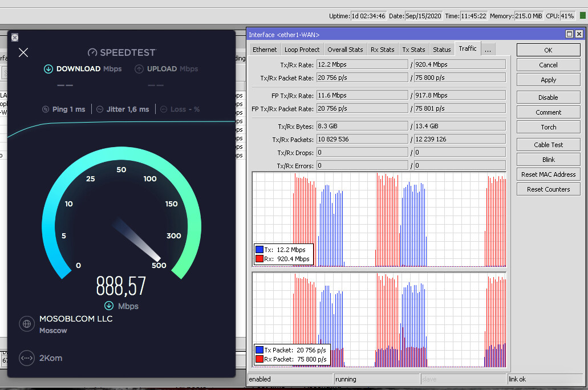Screen dimensions: 588x390
Task: Switch to the Rx Stats tab
Action: (383, 50)
